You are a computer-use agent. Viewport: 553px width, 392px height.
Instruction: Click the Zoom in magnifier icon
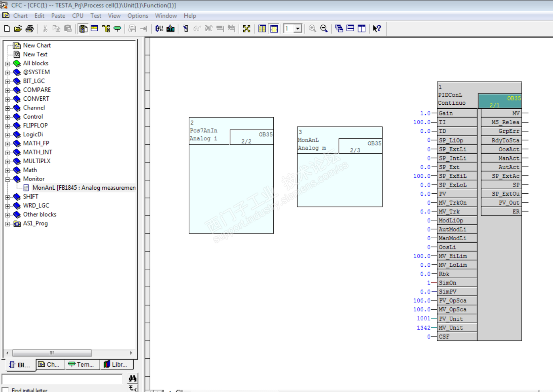[x=312, y=28]
